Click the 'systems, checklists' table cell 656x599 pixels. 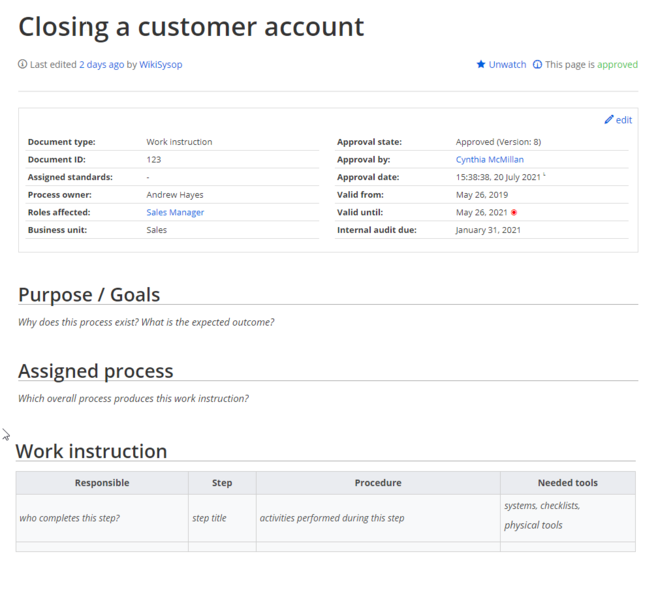(x=542, y=506)
